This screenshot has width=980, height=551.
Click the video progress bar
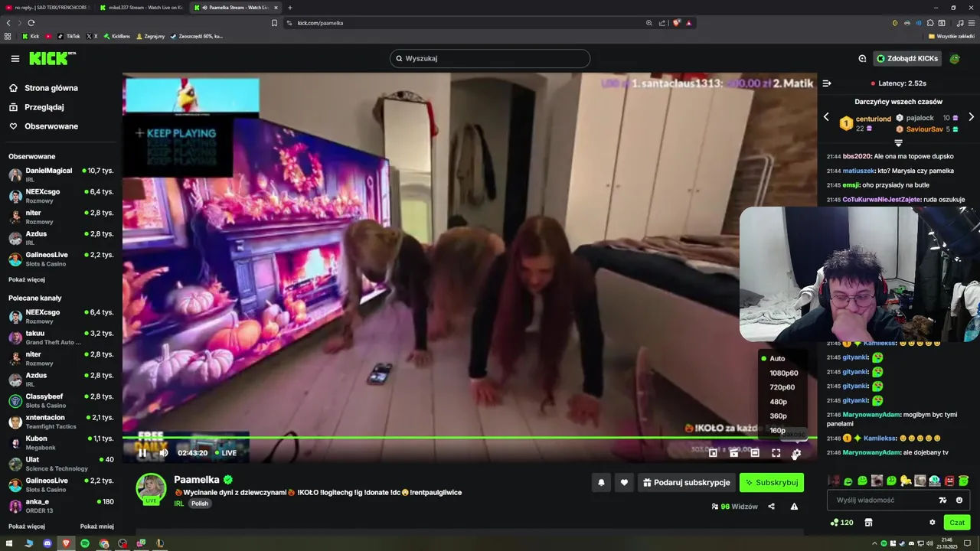(469, 438)
